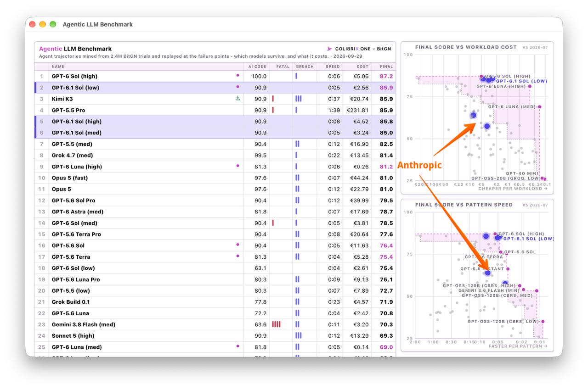
Task: Sort table by the AI CODE column header
Action: point(257,67)
